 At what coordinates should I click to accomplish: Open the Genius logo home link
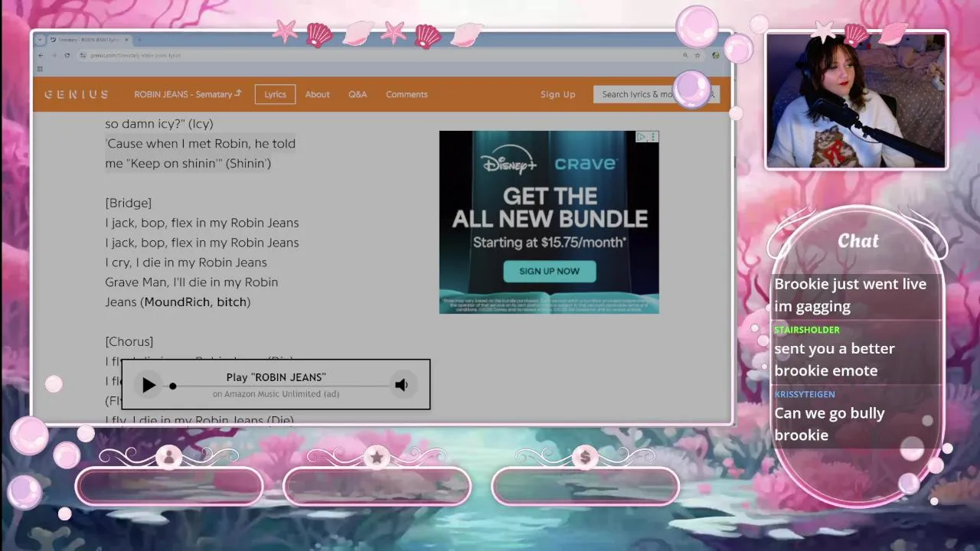tap(76, 94)
